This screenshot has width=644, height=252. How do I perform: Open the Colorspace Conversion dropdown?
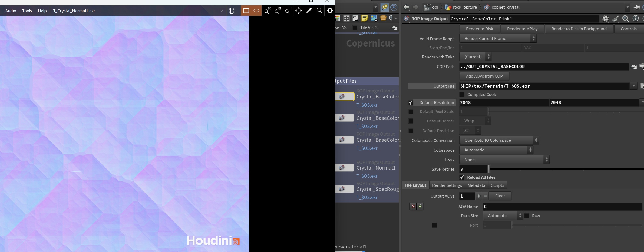[x=499, y=140]
